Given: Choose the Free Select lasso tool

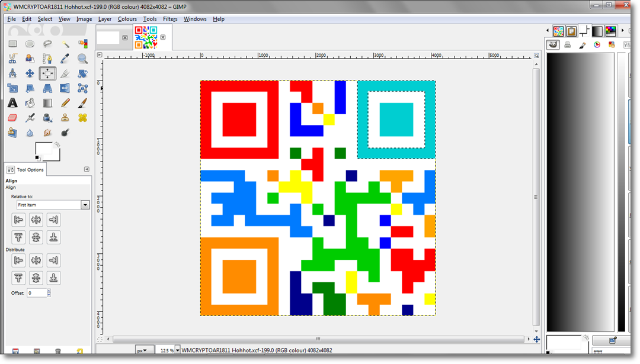Looking at the screenshot, I should click(x=47, y=44).
